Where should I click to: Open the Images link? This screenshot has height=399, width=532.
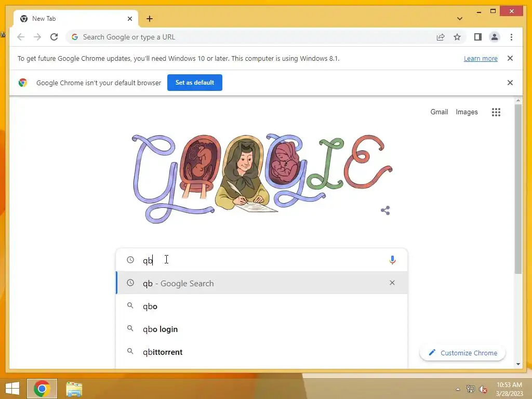point(467,112)
